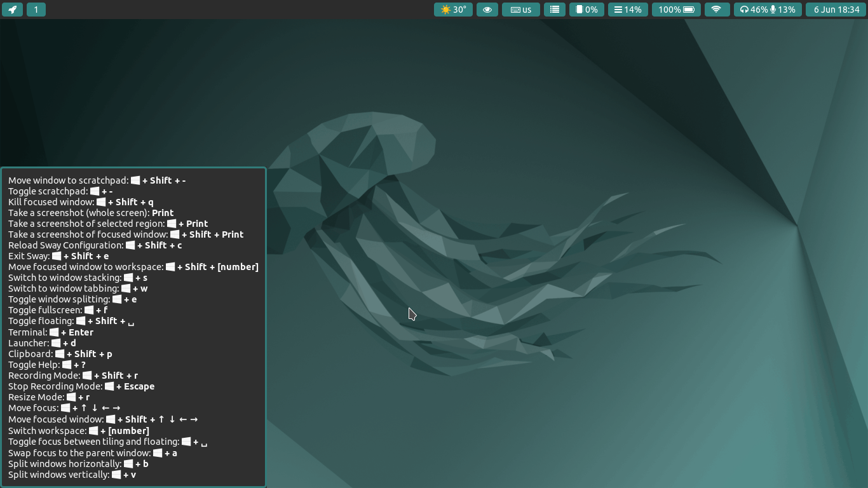Viewport: 868px width, 488px height.
Task: Select the "Move window to scratchpad" help line
Action: (97, 180)
